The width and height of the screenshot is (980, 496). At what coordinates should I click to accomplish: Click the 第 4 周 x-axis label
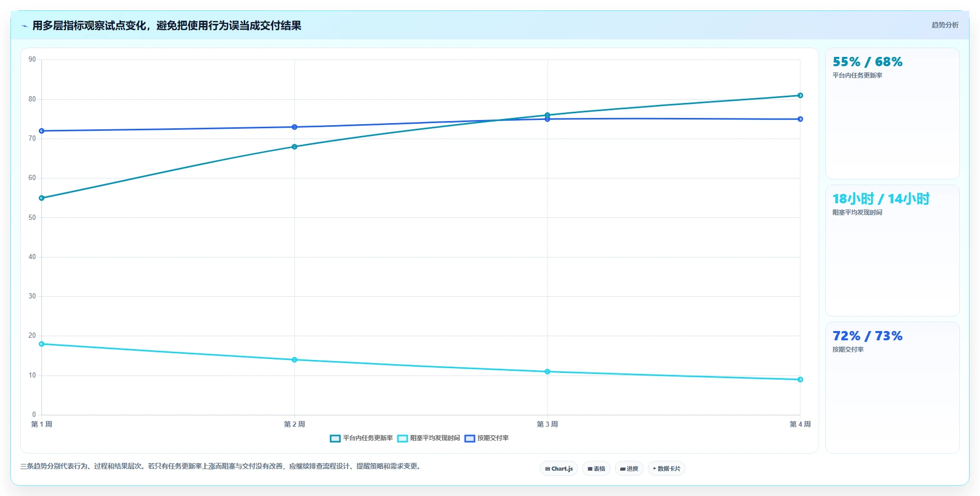(800, 424)
